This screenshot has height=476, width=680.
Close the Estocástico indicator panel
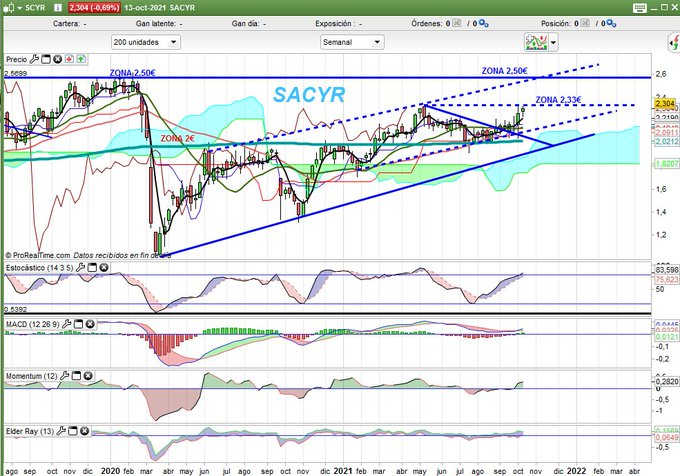click(x=104, y=267)
